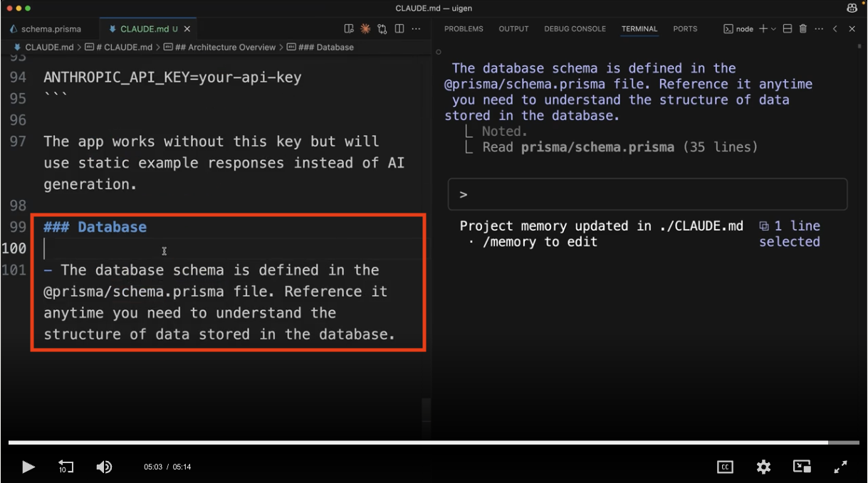
Task: Seek on the video progress bar
Action: tap(434, 442)
